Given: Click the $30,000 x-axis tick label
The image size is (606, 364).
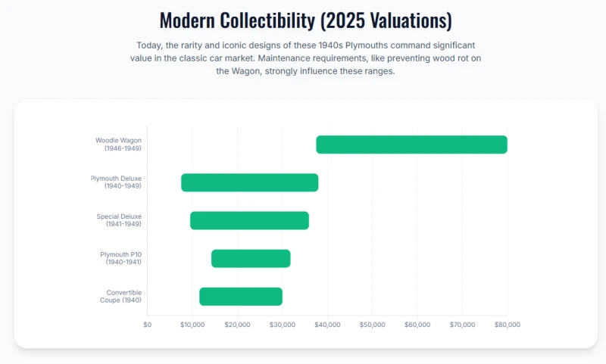Looking at the screenshot, I should pyautogui.click(x=283, y=325).
